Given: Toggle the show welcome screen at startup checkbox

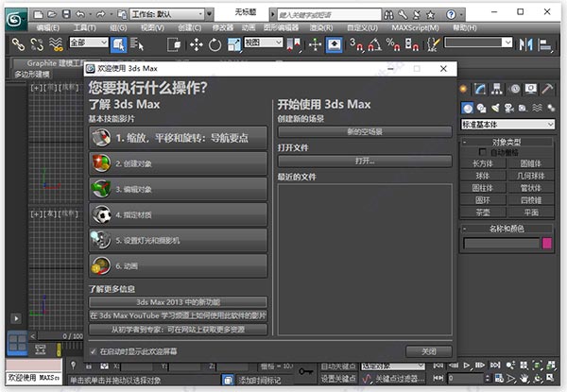Looking at the screenshot, I should 94,351.
